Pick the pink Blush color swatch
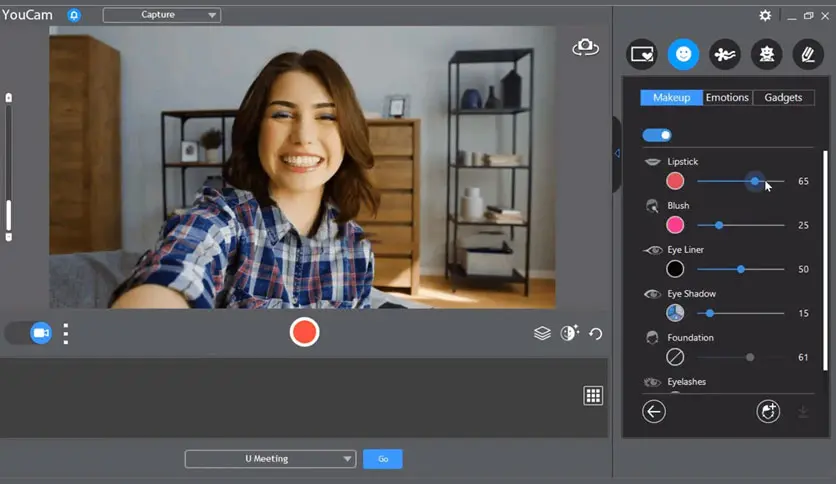Viewport: 836px width, 484px height. coord(676,225)
